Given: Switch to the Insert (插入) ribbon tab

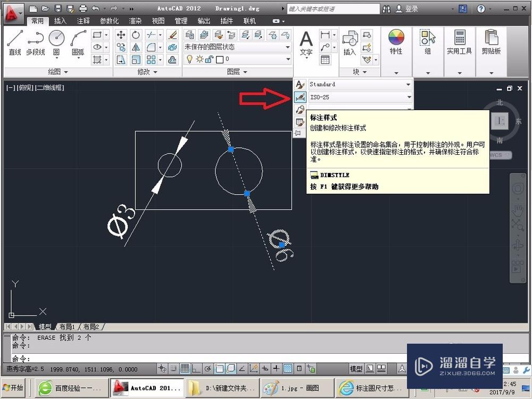Looking at the screenshot, I should click(x=60, y=21).
